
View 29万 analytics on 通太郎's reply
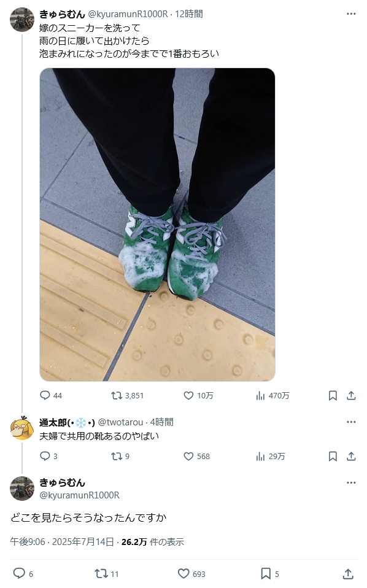coord(260,456)
